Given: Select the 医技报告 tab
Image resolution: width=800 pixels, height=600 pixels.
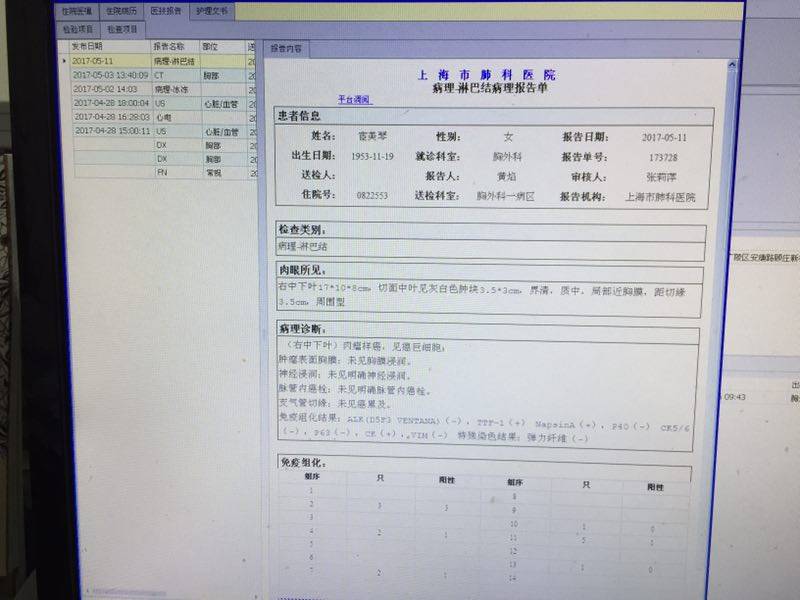Looking at the screenshot, I should pyautogui.click(x=165, y=11).
